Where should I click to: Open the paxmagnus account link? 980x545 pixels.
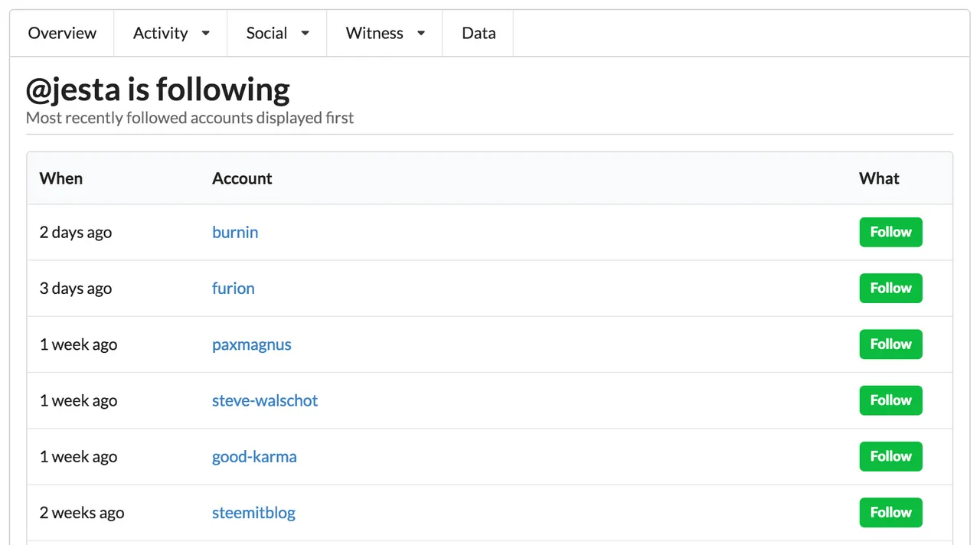[252, 344]
